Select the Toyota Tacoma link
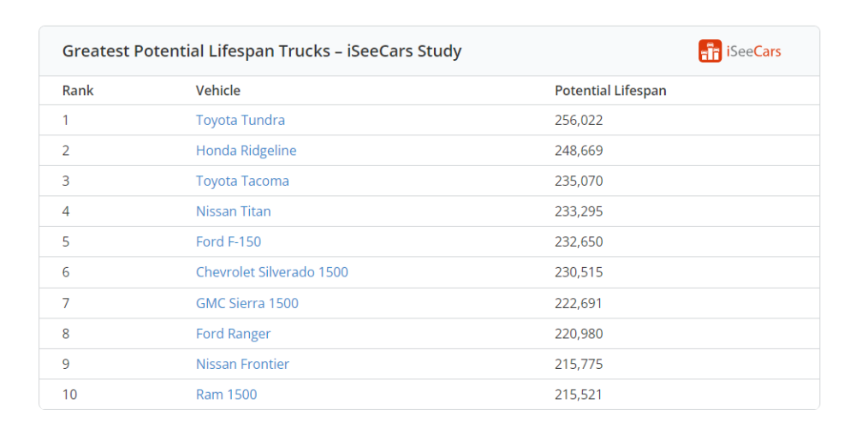 tap(242, 181)
